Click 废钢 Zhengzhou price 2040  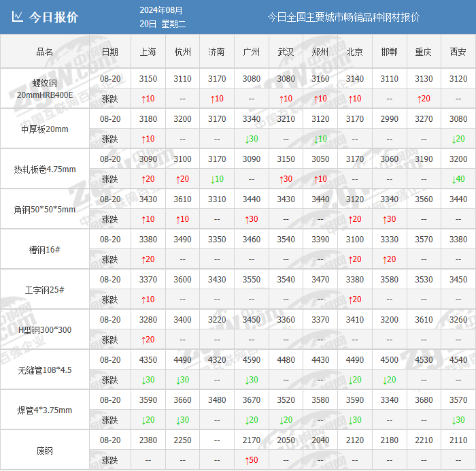point(320,440)
